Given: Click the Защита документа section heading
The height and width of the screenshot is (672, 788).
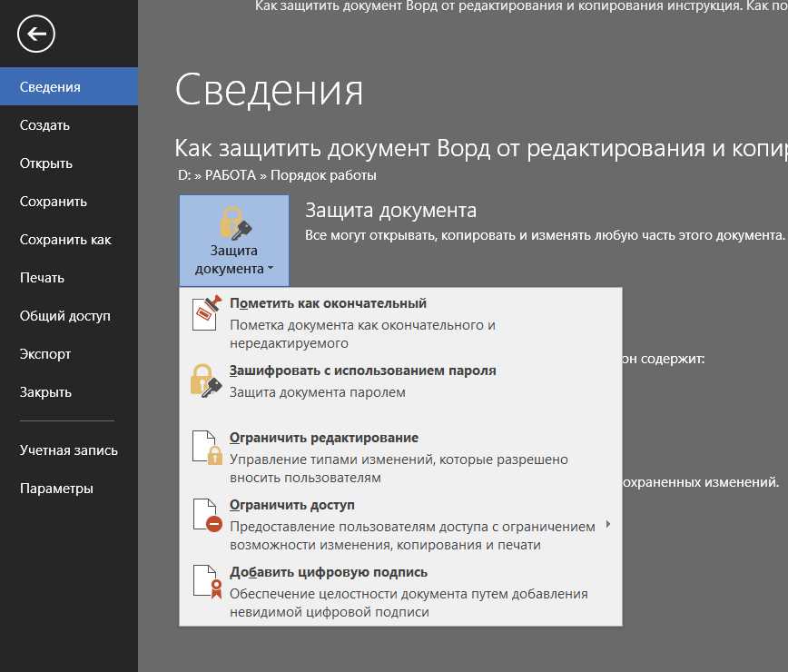Looking at the screenshot, I should [x=390, y=210].
